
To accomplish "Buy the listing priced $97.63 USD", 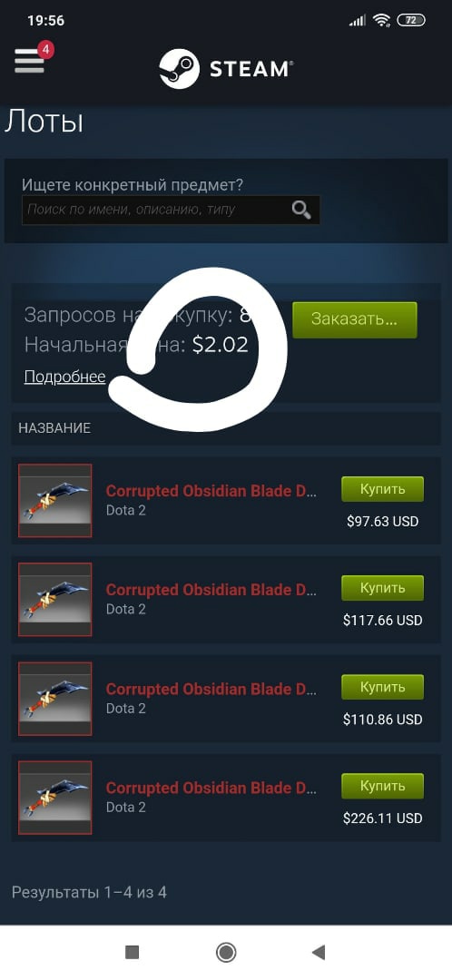I will (383, 489).
